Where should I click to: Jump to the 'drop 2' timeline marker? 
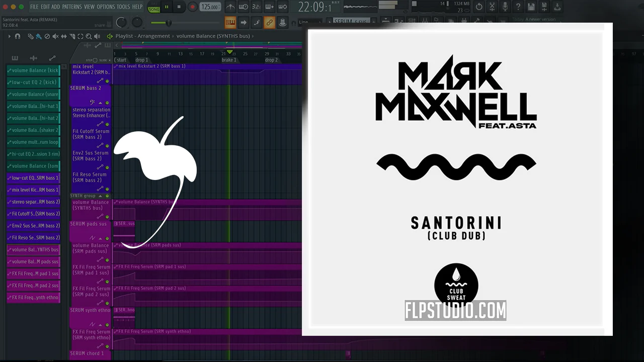271,60
